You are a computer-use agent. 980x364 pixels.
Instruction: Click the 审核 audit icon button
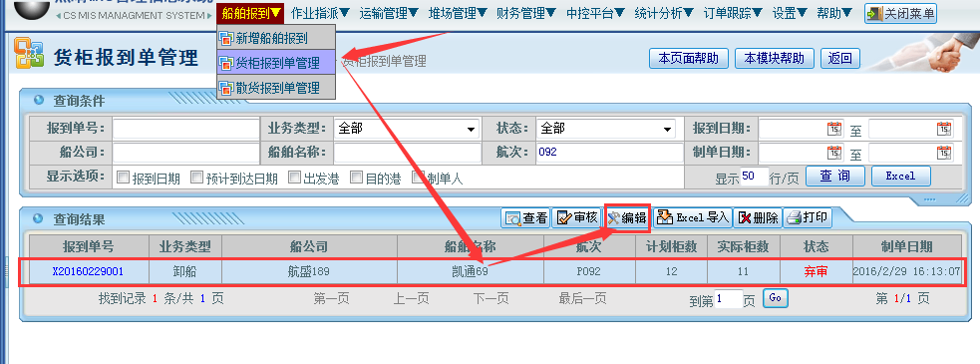coord(576,217)
